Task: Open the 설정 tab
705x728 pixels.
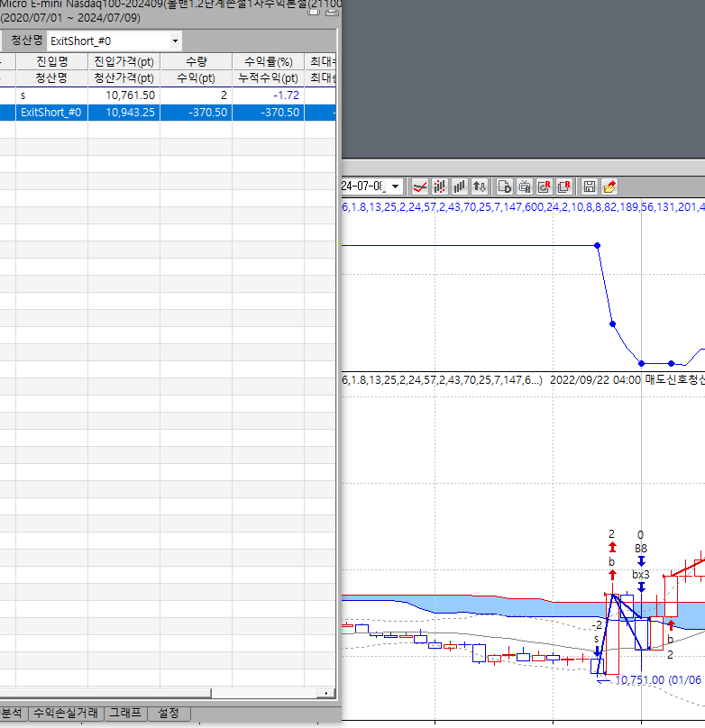Action: tap(169, 713)
